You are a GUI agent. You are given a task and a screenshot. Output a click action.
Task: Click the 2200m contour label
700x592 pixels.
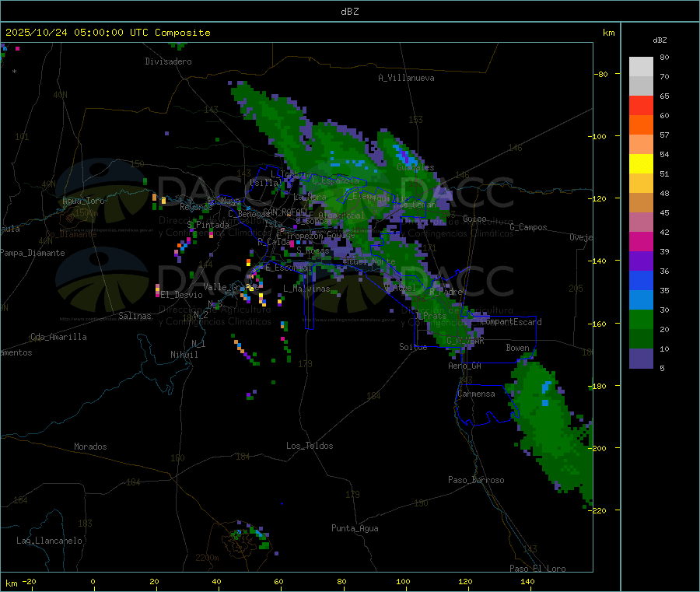(207, 558)
